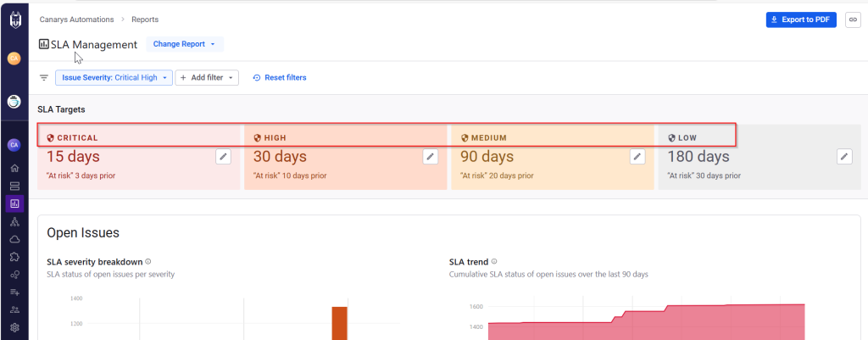Click the orange bar in severity breakdown chart
Image resolution: width=868 pixels, height=340 pixels.
point(339,322)
